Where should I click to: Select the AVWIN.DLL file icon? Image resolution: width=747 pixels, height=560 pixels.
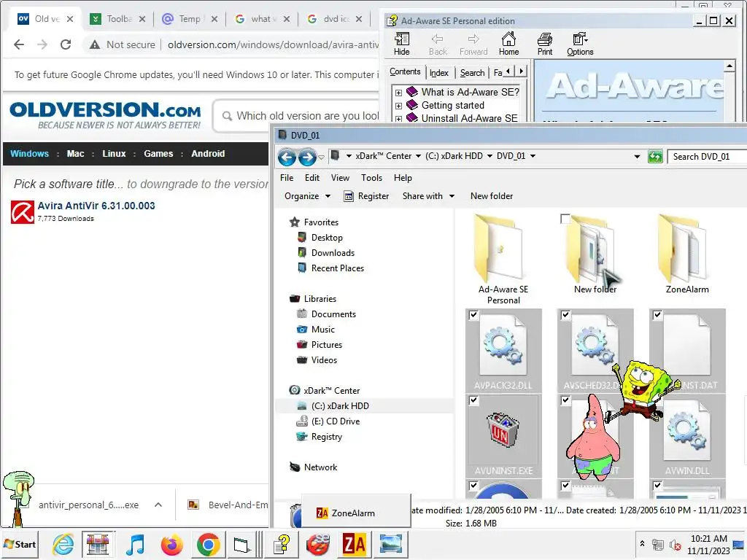pyautogui.click(x=687, y=431)
